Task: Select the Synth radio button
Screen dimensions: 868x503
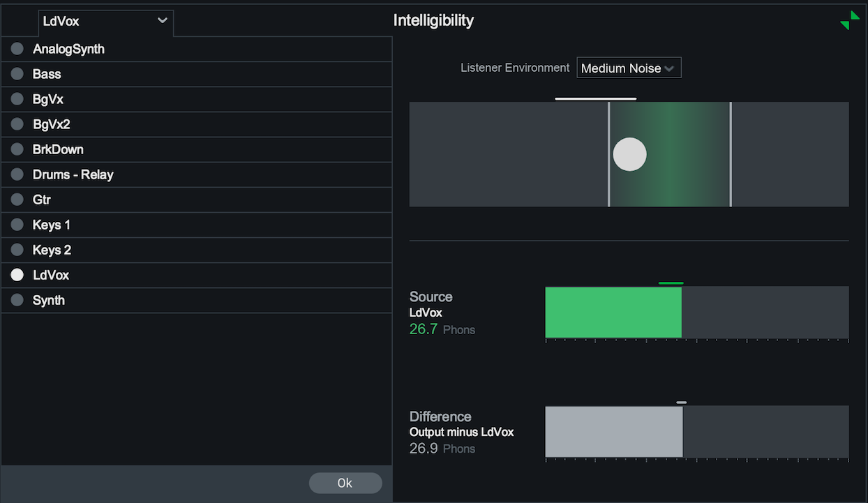Action: tap(17, 300)
